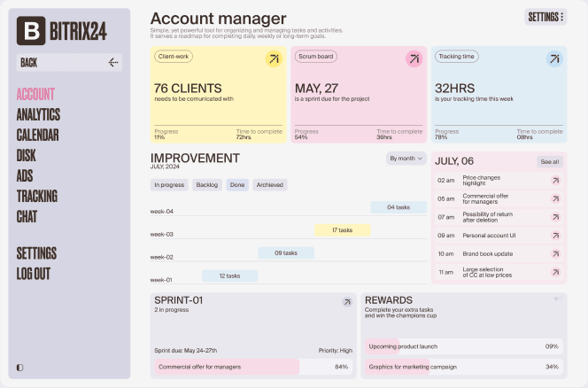Click the Scrum board tag
588x388 pixels.
click(316, 57)
